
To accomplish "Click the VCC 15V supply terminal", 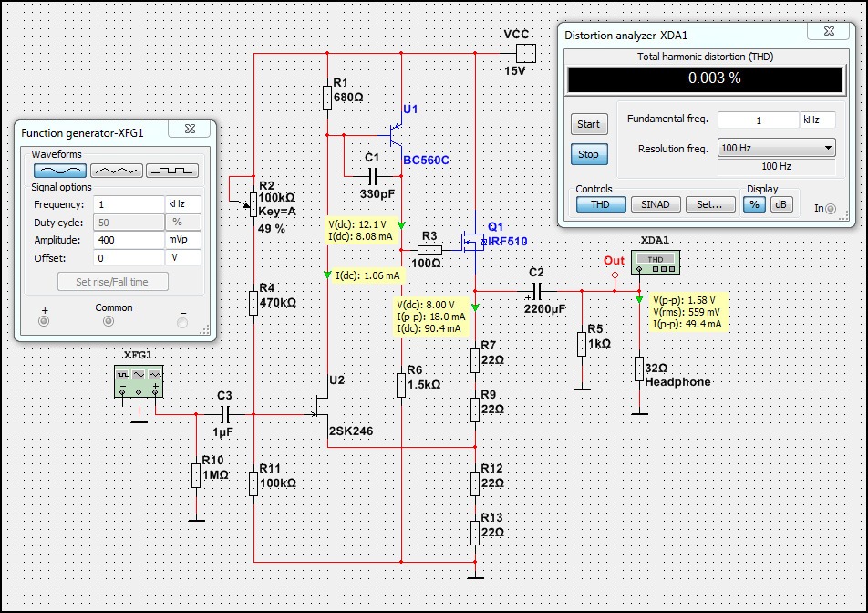I will (526, 54).
